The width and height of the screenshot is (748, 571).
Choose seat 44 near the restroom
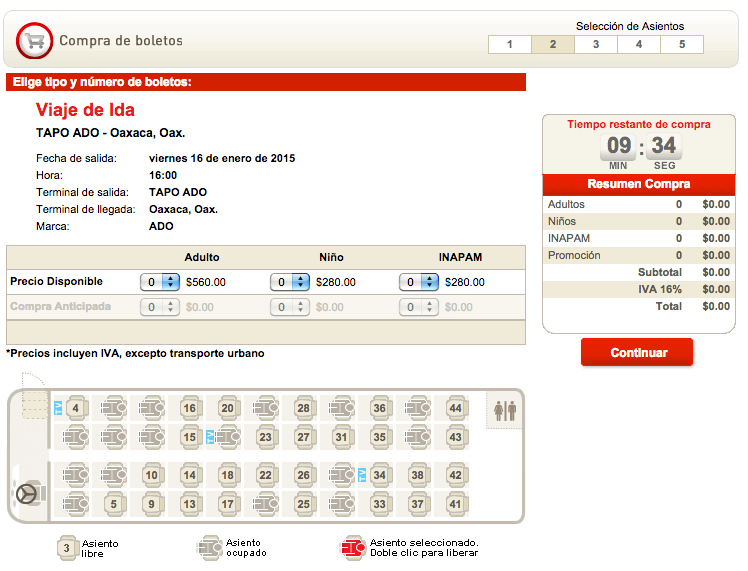[x=455, y=408]
